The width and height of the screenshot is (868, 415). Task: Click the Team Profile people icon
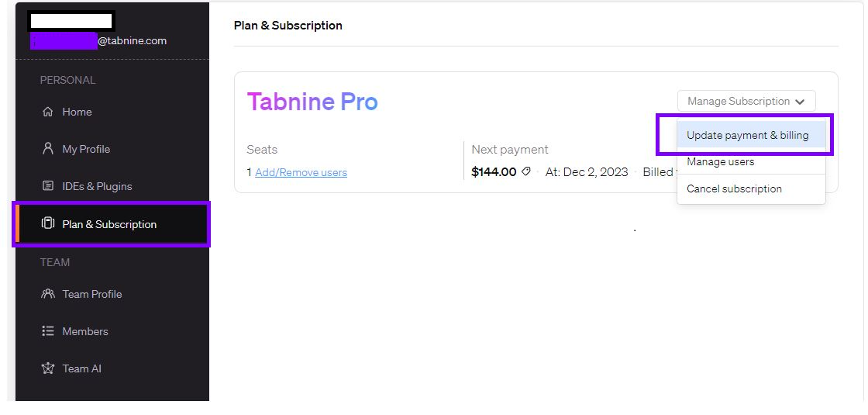pyautogui.click(x=48, y=294)
